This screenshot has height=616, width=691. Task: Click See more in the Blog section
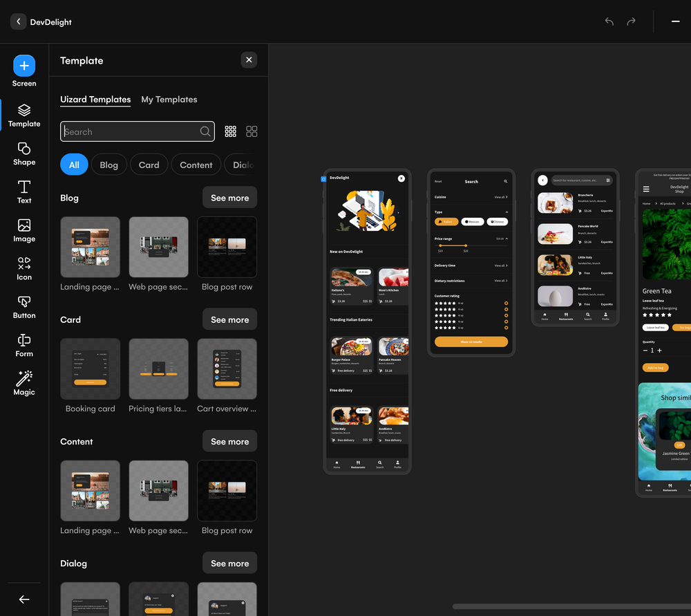[229, 197]
